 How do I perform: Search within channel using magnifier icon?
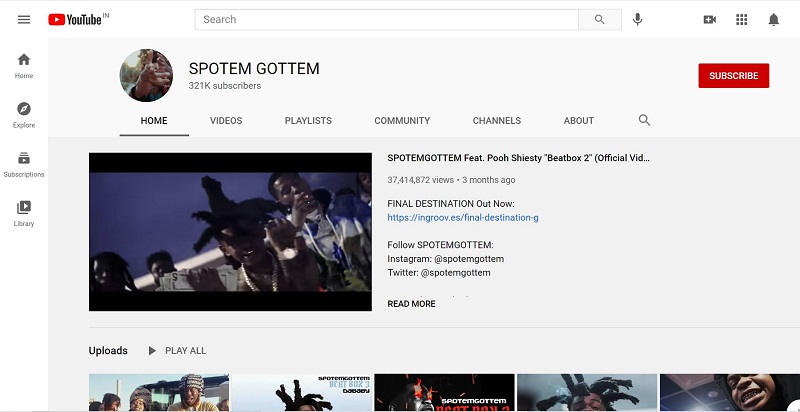pyautogui.click(x=644, y=120)
